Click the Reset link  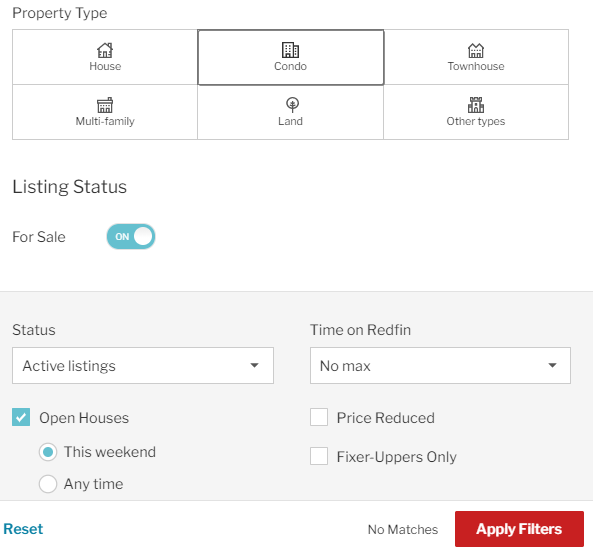point(23,529)
